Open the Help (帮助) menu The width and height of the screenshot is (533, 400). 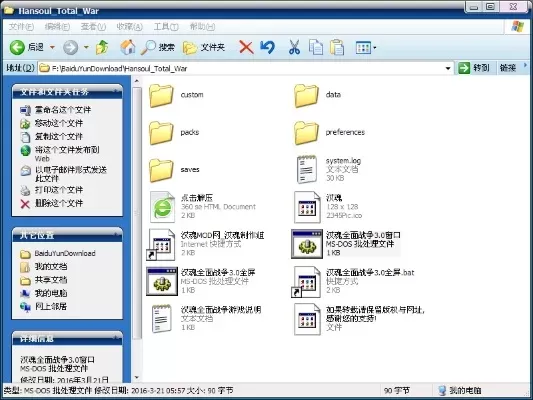pos(202,27)
